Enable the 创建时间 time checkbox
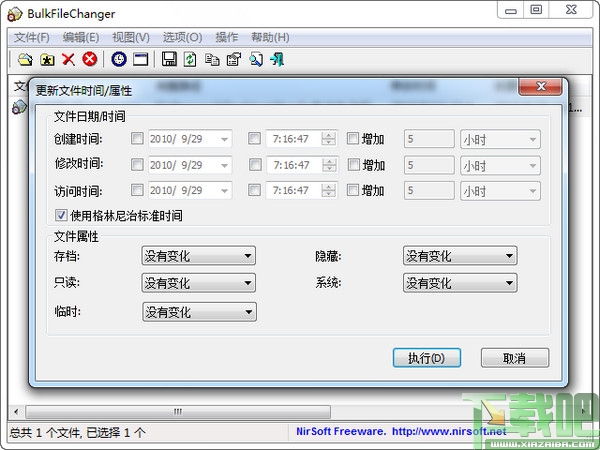 [x=254, y=138]
